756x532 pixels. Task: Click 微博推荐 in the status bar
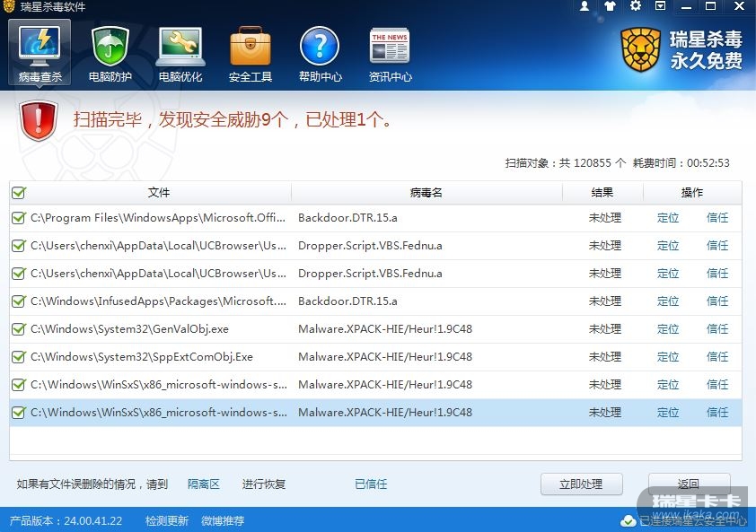coord(223,520)
